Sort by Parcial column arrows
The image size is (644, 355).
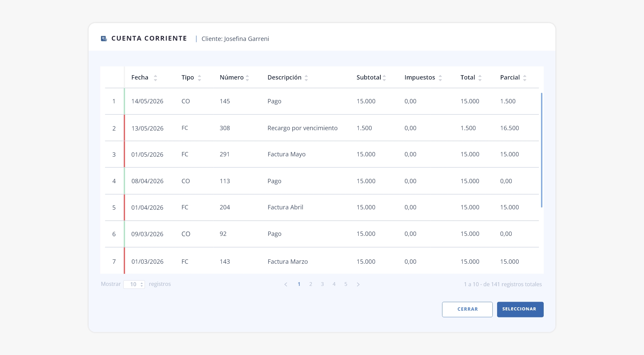[x=525, y=78]
